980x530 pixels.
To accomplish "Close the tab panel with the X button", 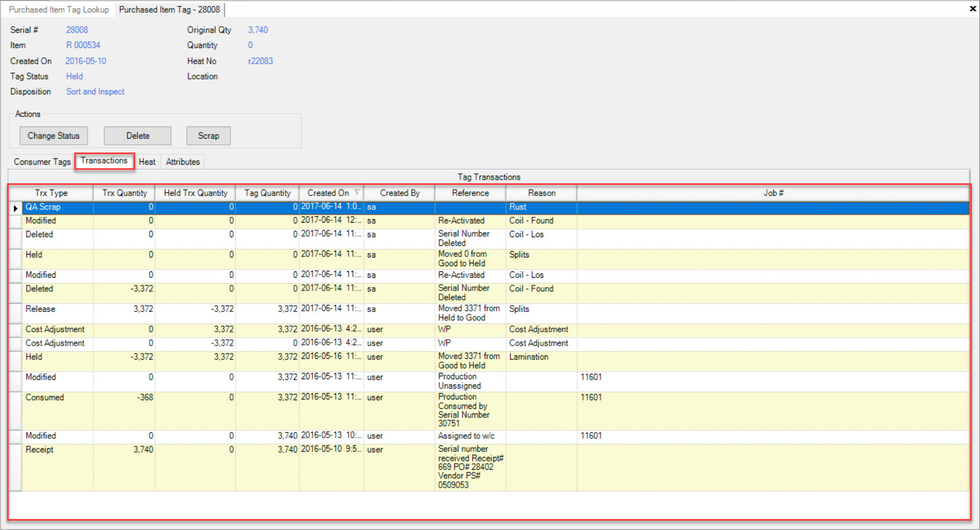I will click(972, 9).
